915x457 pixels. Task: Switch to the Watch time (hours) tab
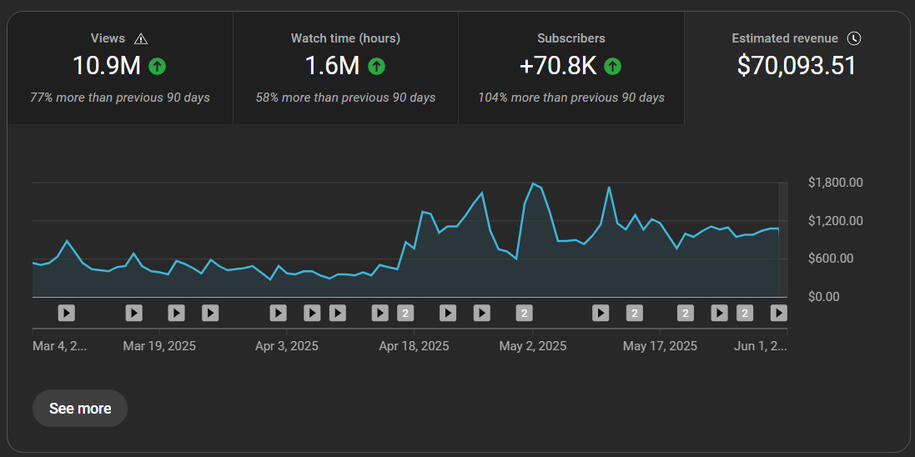coord(345,68)
